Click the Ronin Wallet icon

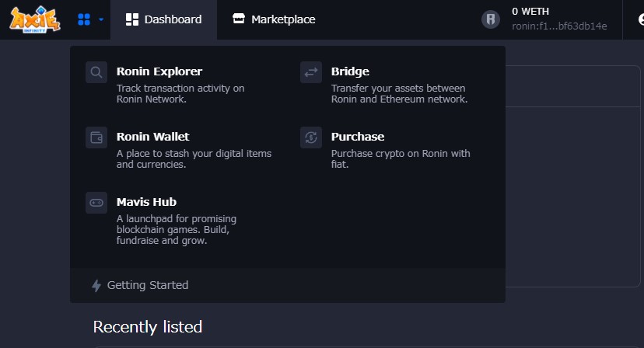click(x=96, y=137)
